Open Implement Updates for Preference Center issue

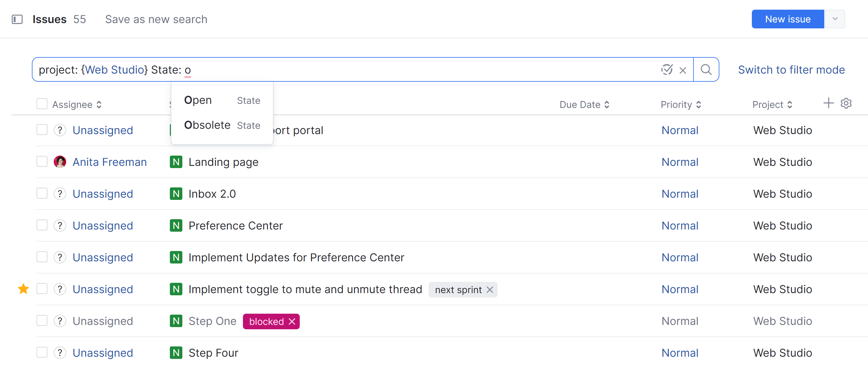coord(296,258)
